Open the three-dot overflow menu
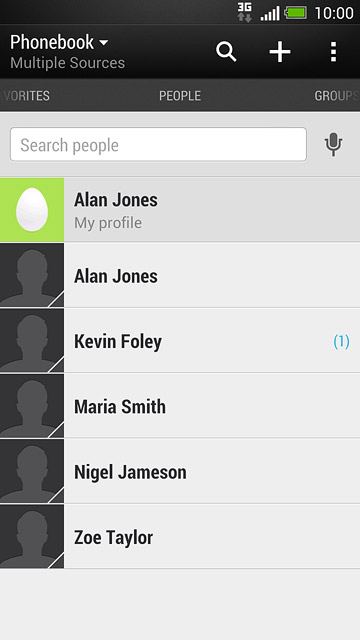This screenshot has width=360, height=640. pos(333,52)
